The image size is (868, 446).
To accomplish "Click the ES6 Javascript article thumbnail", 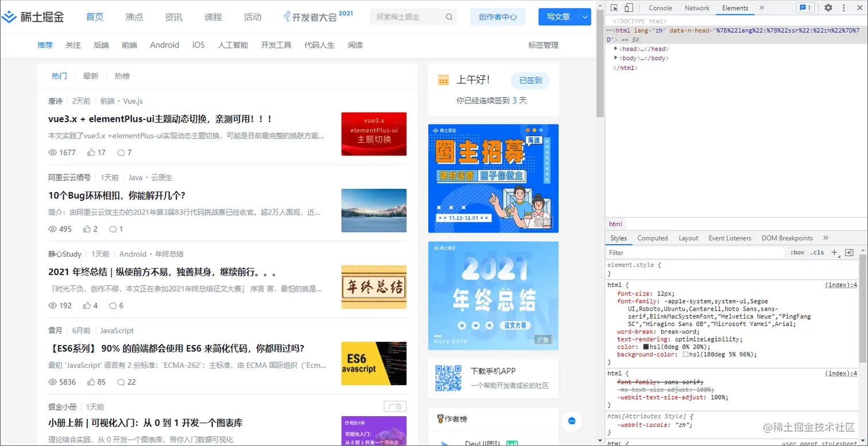I will (x=374, y=363).
